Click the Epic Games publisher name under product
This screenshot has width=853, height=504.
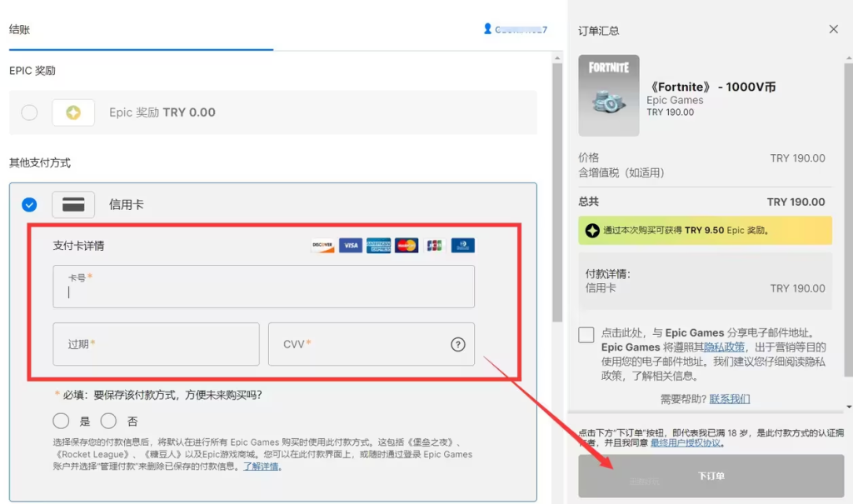click(x=675, y=100)
